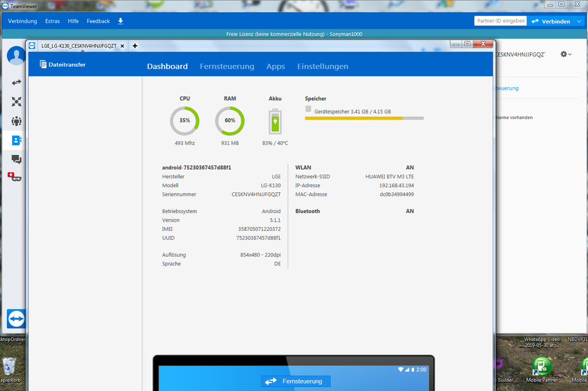Open the Chat bubbles sidebar icon

(x=16, y=159)
